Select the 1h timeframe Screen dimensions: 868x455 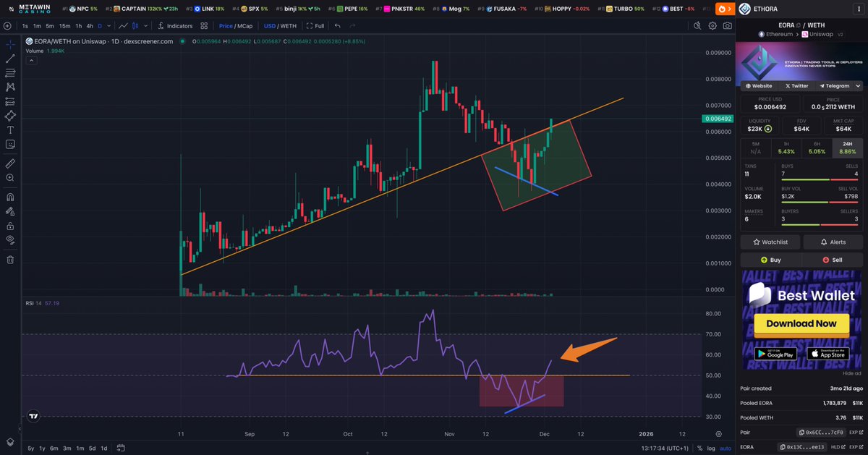pos(79,25)
